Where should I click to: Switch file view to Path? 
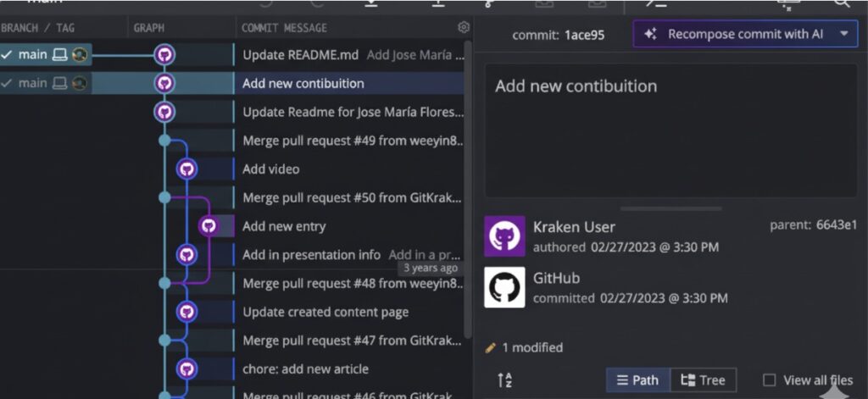pyautogui.click(x=637, y=380)
